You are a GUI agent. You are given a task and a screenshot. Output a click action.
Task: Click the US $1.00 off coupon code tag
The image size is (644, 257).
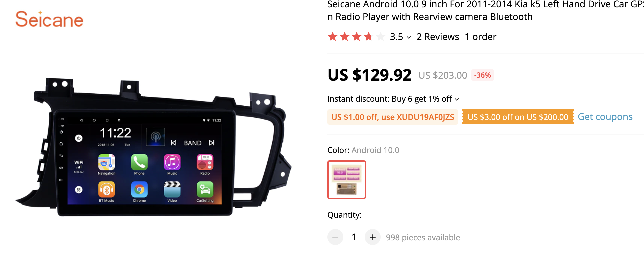(x=393, y=117)
